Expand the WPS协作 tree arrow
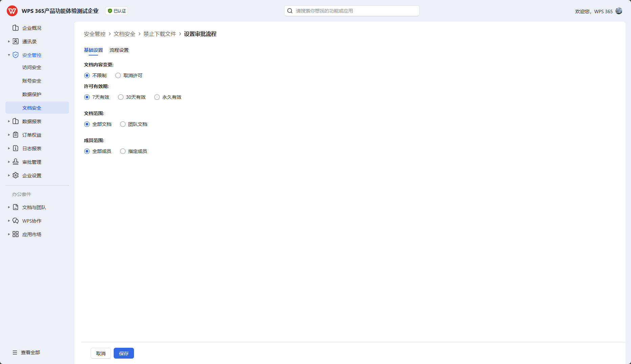Image resolution: width=631 pixels, height=364 pixels. 9,221
